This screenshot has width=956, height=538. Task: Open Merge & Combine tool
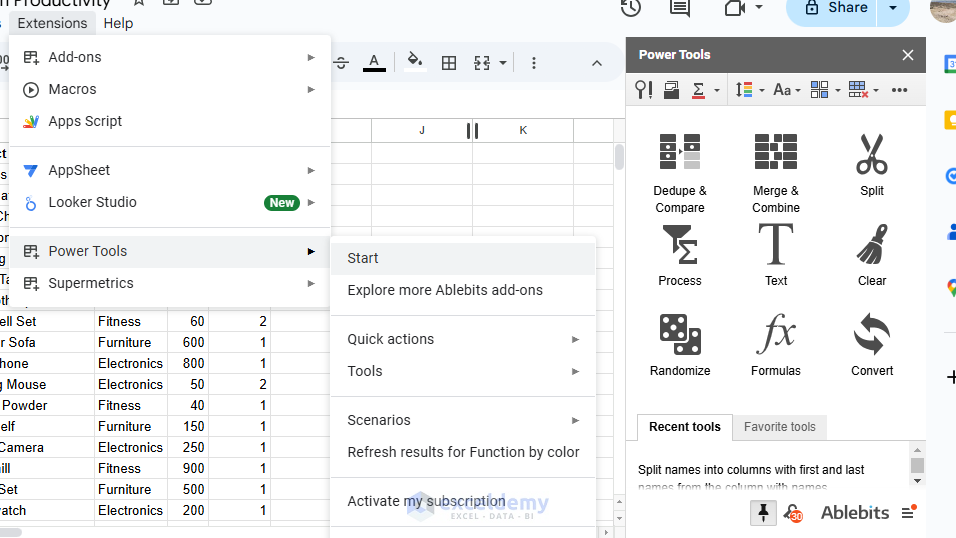(776, 173)
